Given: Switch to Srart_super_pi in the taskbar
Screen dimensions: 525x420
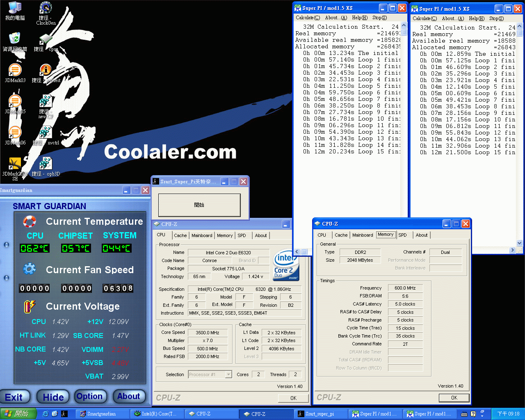Looking at the screenshot, I should (x=321, y=414).
